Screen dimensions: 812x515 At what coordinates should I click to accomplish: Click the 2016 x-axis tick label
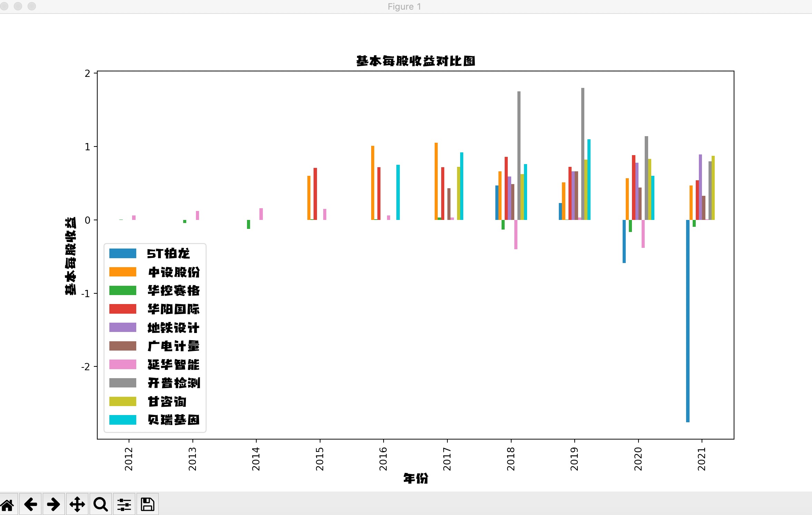point(383,459)
